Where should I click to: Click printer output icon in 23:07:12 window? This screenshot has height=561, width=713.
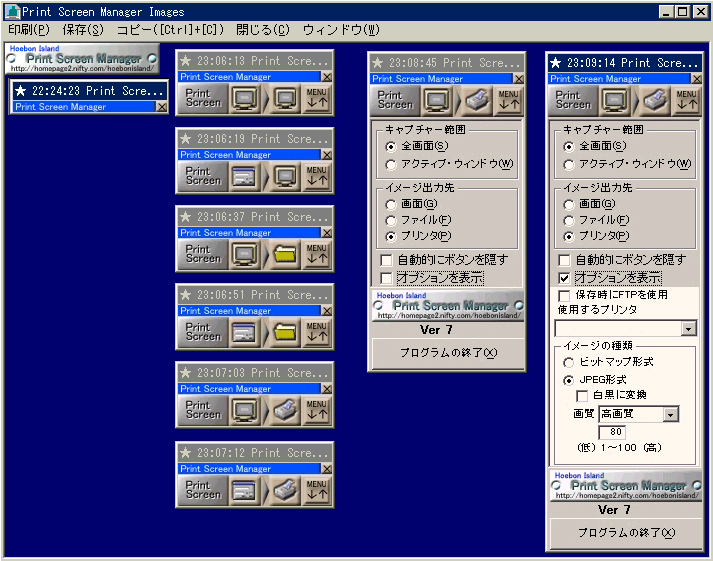click(x=285, y=491)
